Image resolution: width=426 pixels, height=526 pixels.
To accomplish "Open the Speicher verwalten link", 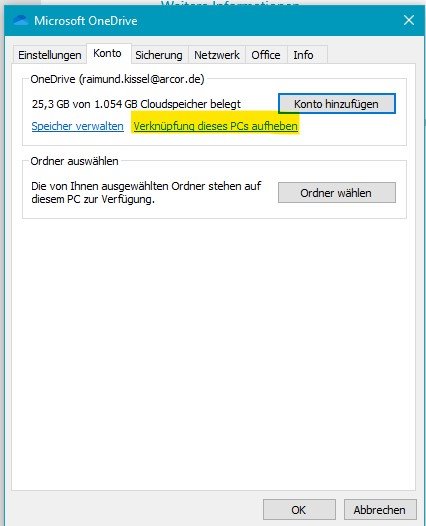I will pyautogui.click(x=77, y=126).
